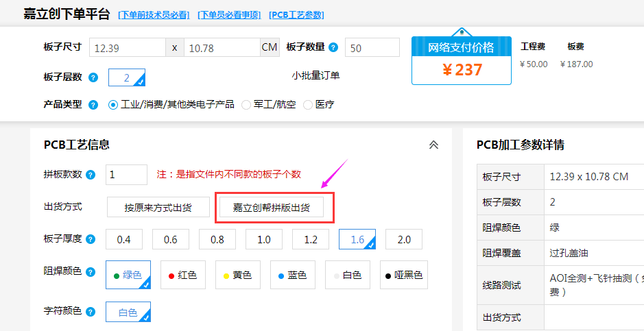Click help icon next to 板子数量
The width and height of the screenshot is (644, 331).
point(333,47)
